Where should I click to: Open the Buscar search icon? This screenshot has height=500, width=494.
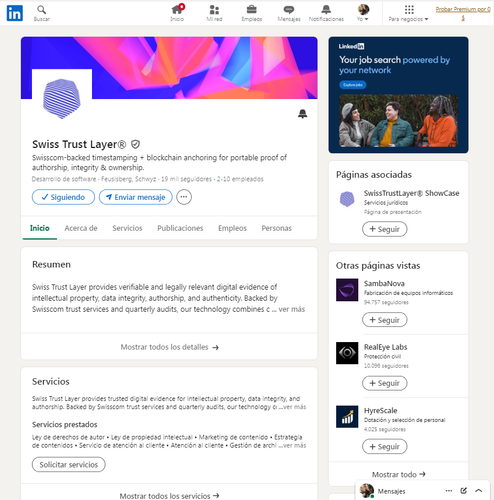42,13
